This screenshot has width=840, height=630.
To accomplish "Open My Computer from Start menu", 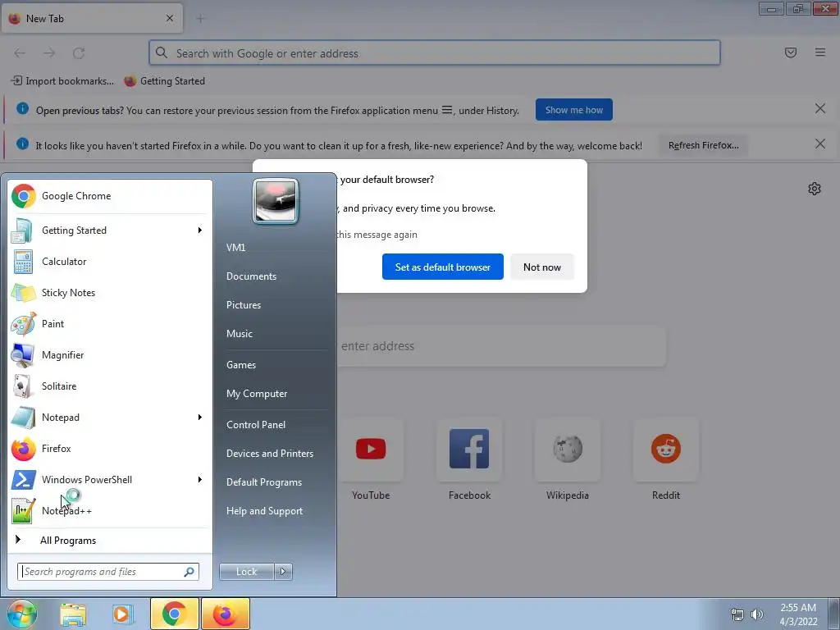I will tap(257, 394).
